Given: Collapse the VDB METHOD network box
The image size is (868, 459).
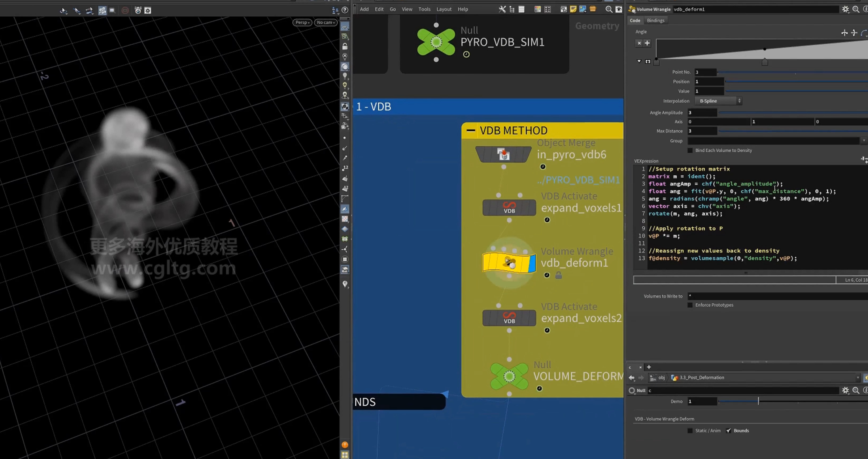Looking at the screenshot, I should (x=471, y=130).
